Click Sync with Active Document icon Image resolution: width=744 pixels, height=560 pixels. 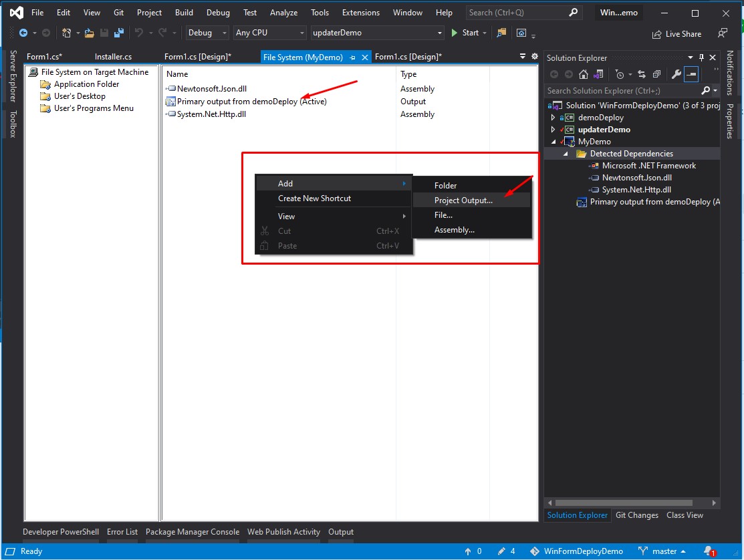pyautogui.click(x=643, y=74)
